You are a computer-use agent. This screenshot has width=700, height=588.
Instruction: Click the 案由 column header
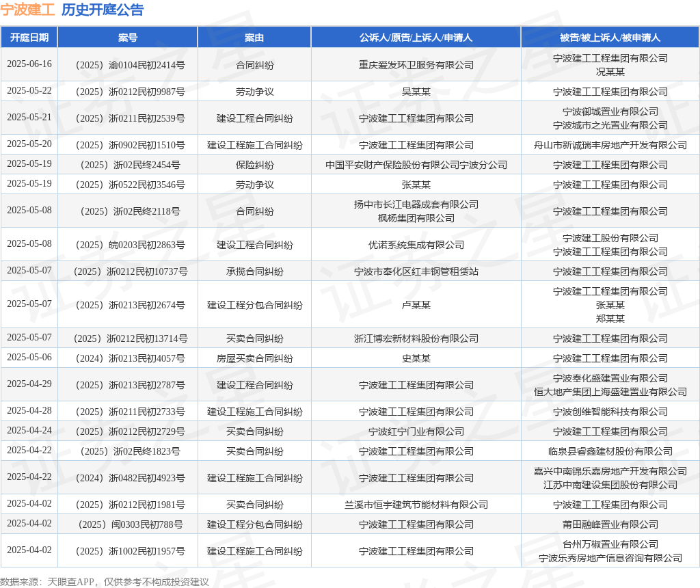point(254,38)
